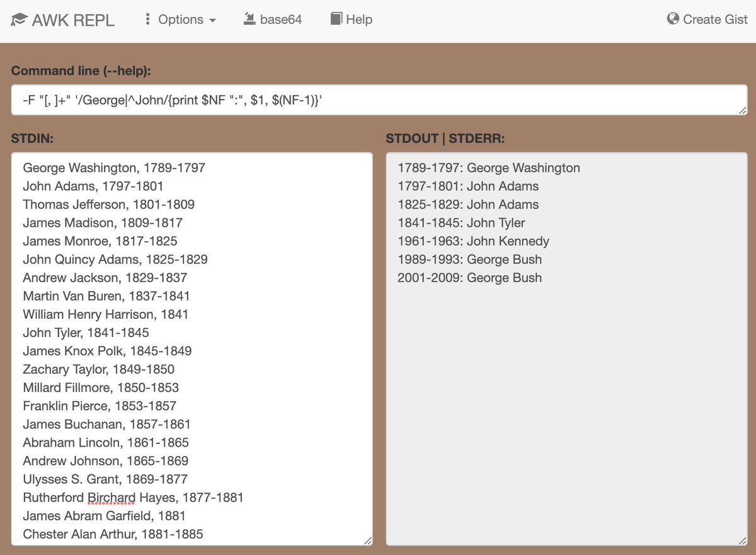Click the line 'Andrew Johnson, 1865-1869'
756x555 pixels.
(x=106, y=460)
